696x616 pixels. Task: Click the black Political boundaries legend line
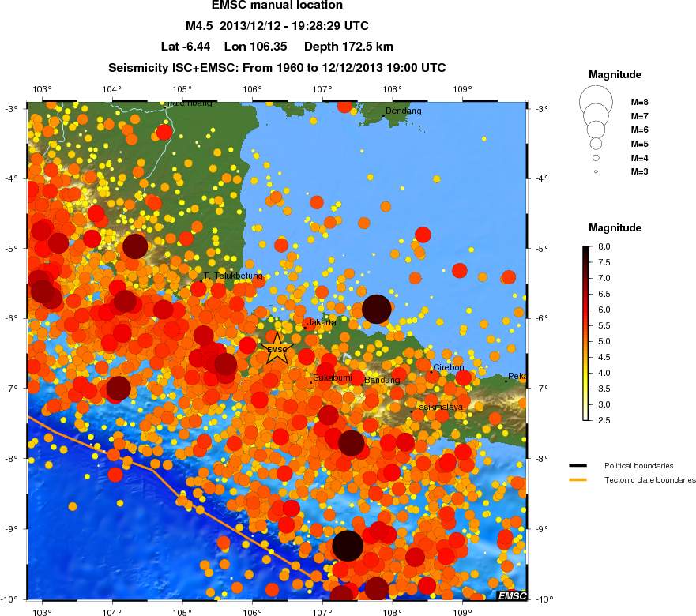577,465
